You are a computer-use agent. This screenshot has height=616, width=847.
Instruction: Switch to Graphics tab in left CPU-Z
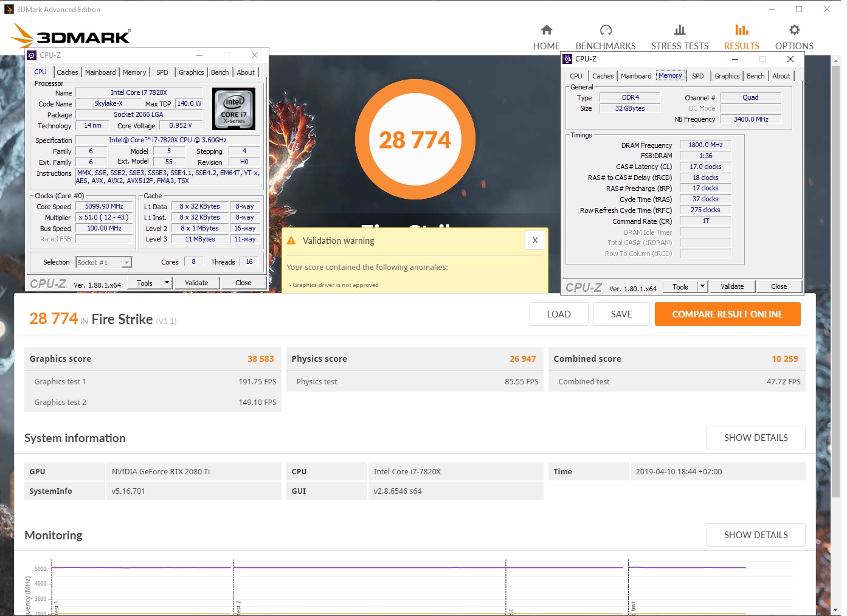tap(192, 72)
